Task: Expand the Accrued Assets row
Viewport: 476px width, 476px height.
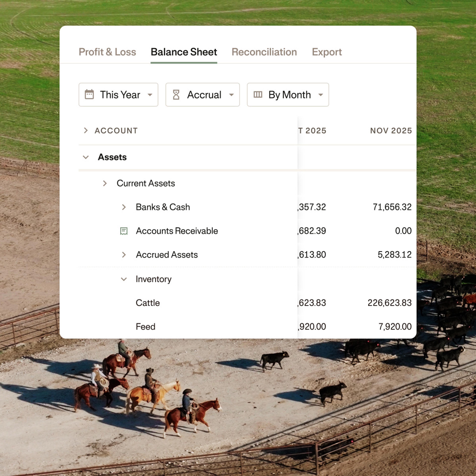Action: point(124,255)
